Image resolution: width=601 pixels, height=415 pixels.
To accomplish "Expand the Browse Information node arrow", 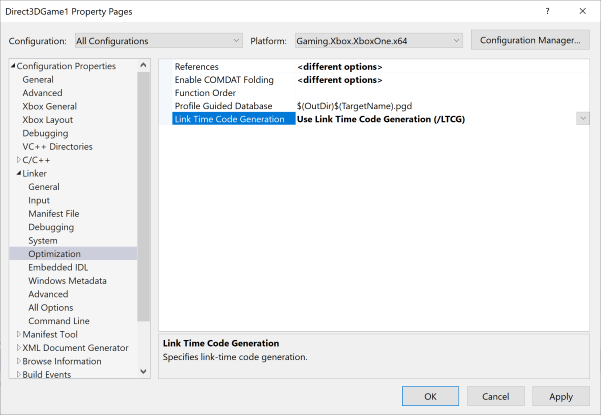I will pyautogui.click(x=19, y=361).
